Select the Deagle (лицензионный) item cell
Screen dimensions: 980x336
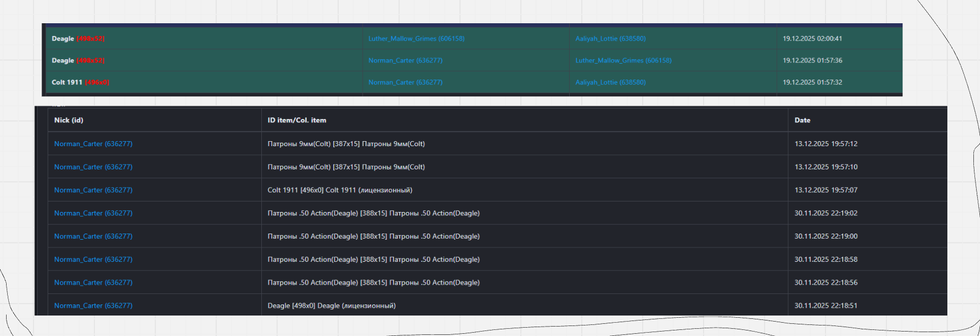pyautogui.click(x=331, y=306)
